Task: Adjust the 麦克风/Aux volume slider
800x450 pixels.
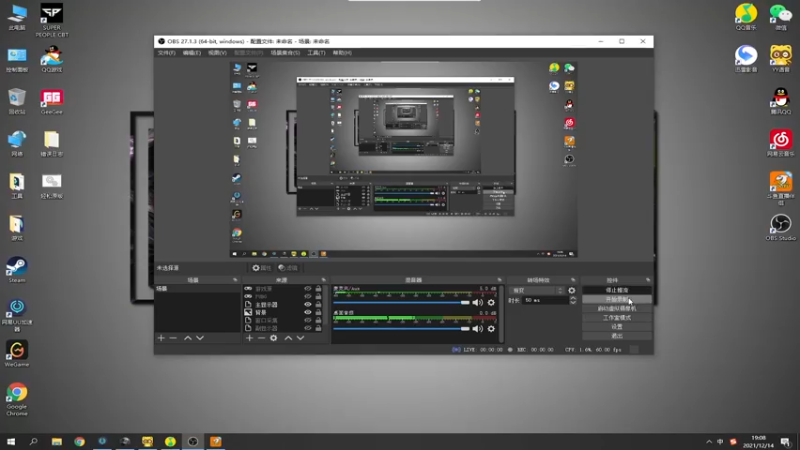Action: click(402, 303)
